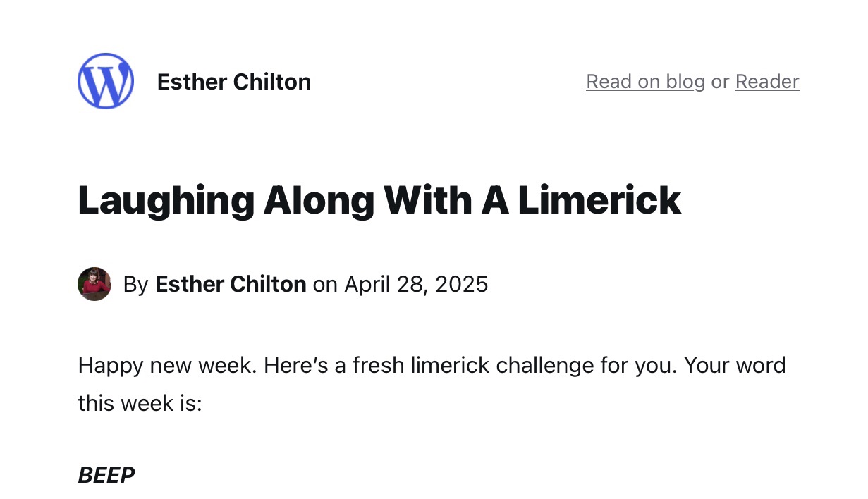Click the italic word BEEP
The image size is (868, 499).
[x=106, y=475]
